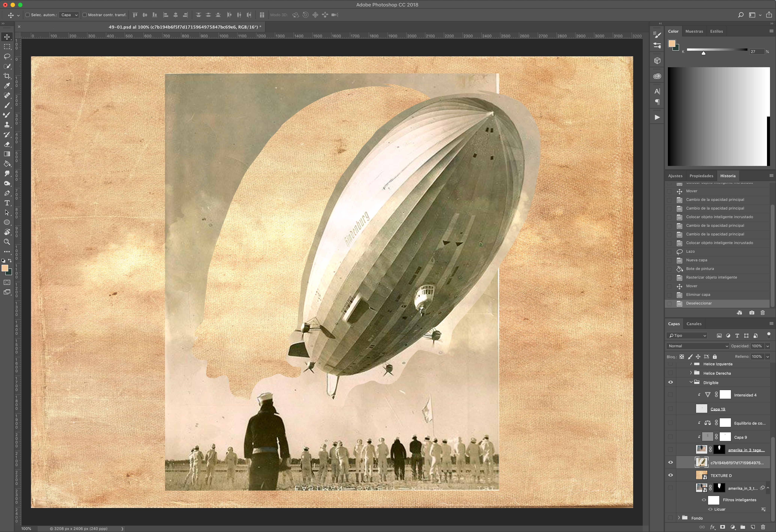Add layer style via fx icon

(713, 527)
